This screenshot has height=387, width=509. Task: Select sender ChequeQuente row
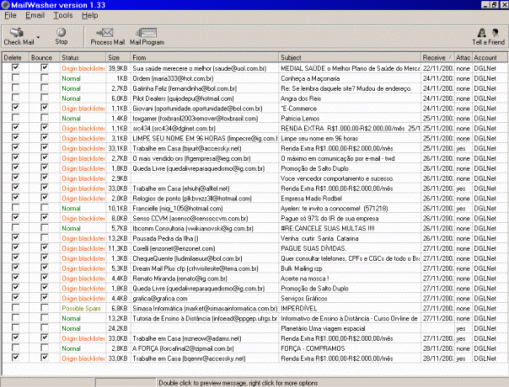187,258
